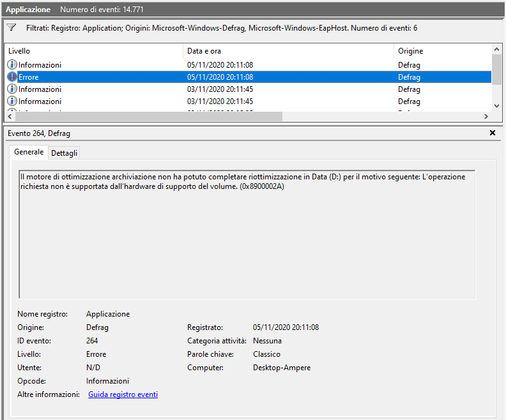Click the filter funnel icon

(11, 28)
